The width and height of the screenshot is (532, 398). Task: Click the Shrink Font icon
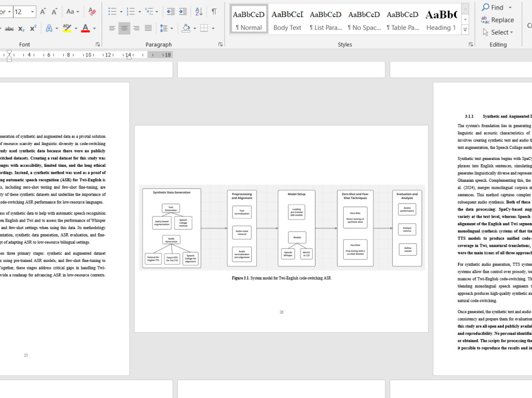click(54, 12)
